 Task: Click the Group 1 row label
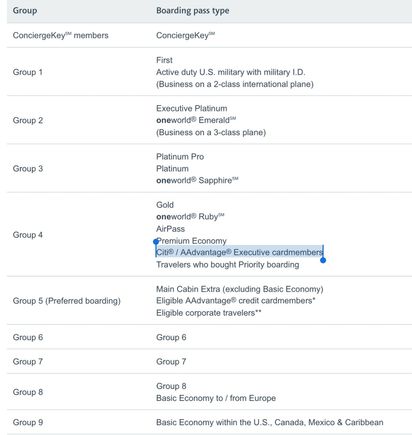click(x=28, y=72)
